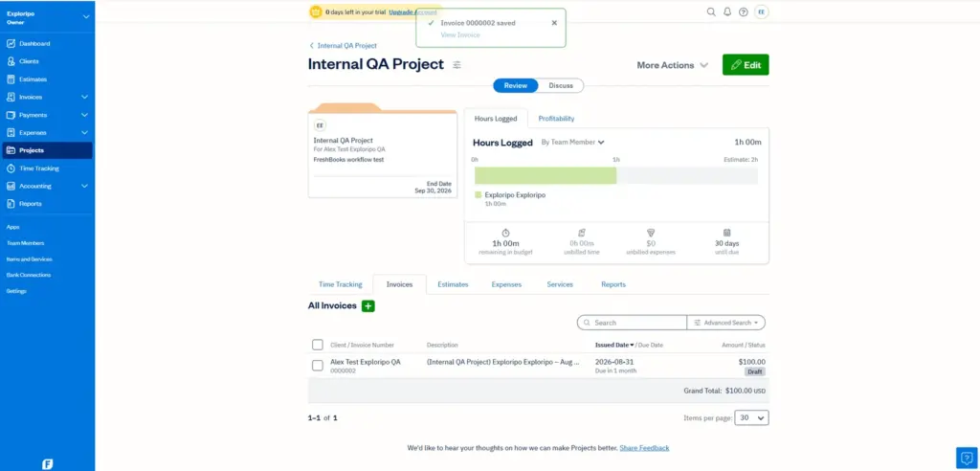Click the trial crown icon
Image resolution: width=980 pixels, height=471 pixels.
click(x=316, y=11)
